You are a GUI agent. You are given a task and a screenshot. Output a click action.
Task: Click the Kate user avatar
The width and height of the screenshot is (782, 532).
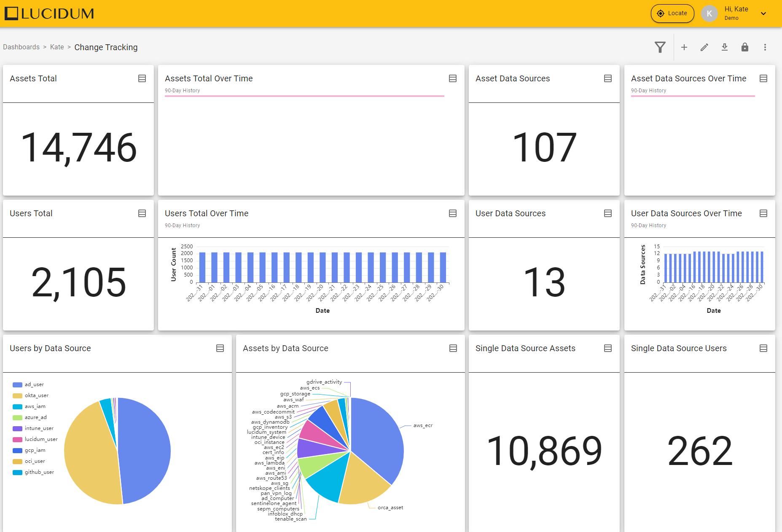click(709, 13)
